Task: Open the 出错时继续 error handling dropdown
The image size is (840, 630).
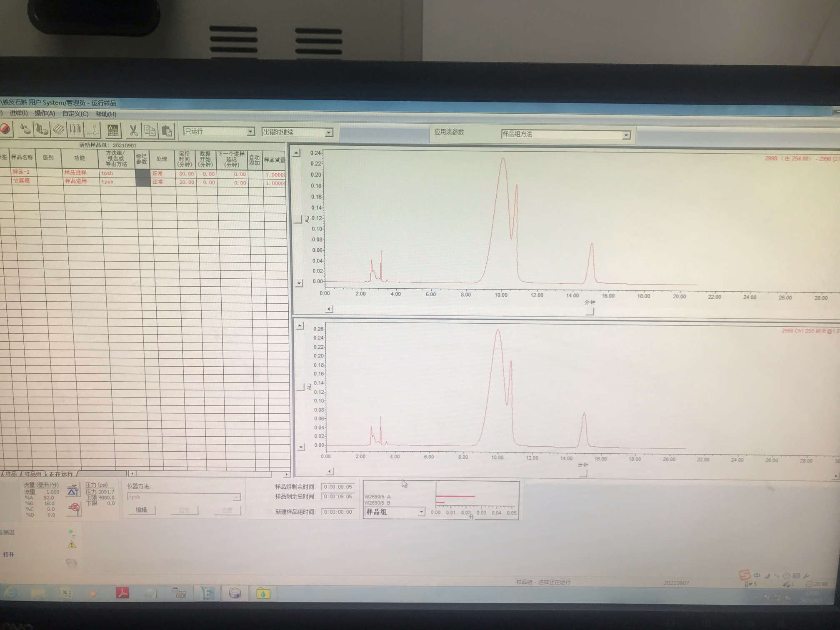Action: pos(329,132)
